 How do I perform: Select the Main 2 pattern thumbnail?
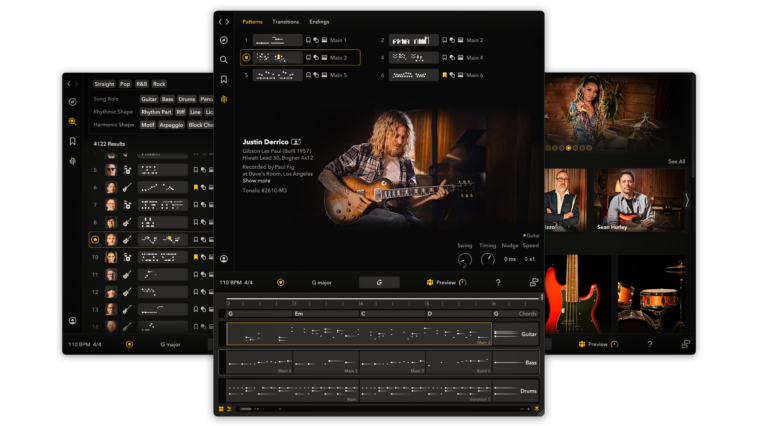pyautogui.click(x=414, y=40)
